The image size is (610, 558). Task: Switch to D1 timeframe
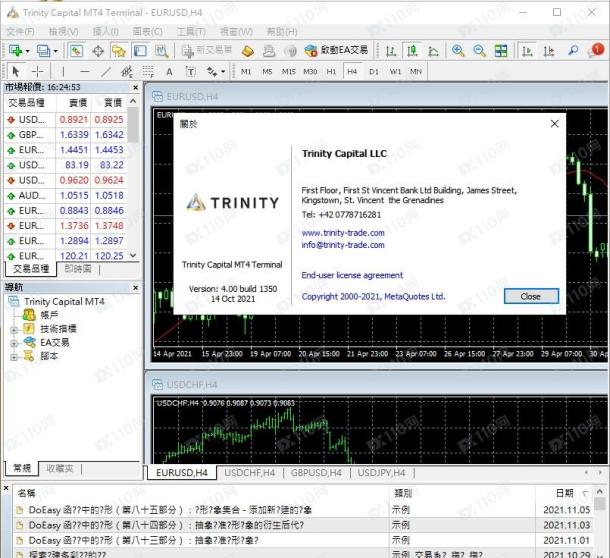point(373,72)
